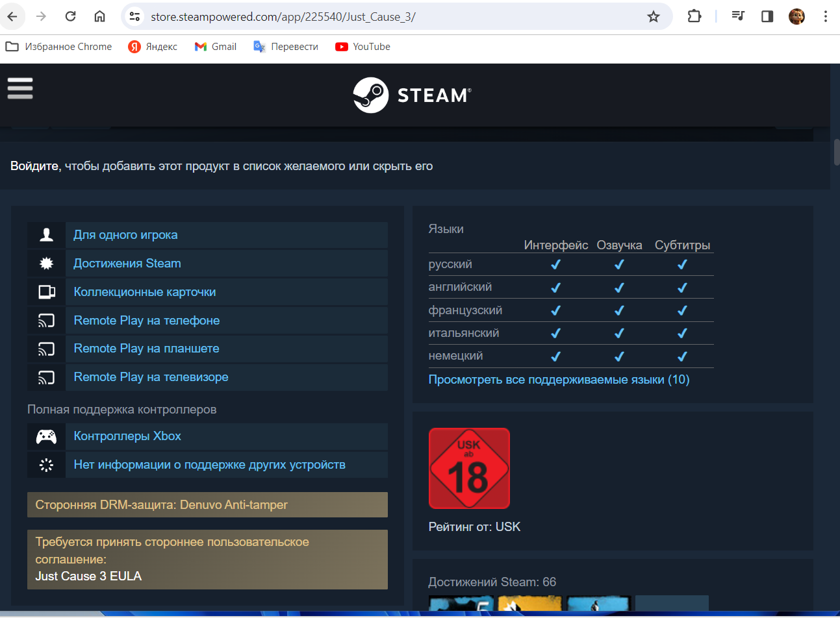The width and height of the screenshot is (840, 618).
Task: Click the Субтитры column header
Action: (x=682, y=245)
